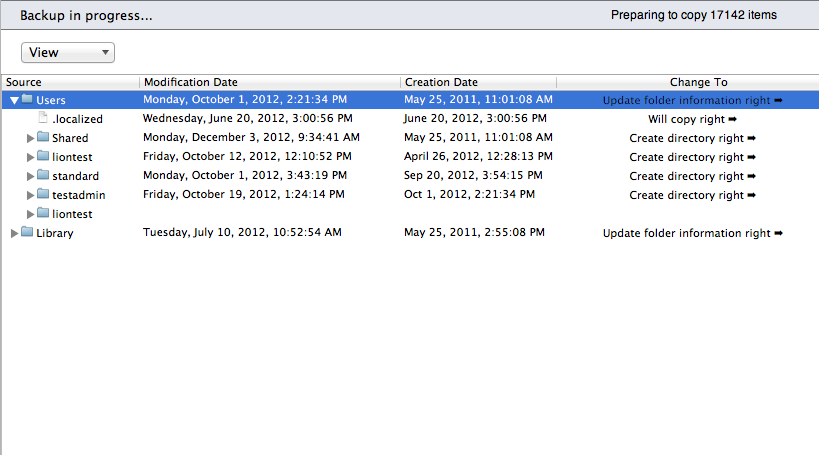The image size is (819, 455).
Task: Click 'June 20, 2012, 3:00:56 PM' creation date
Action: 475,119
